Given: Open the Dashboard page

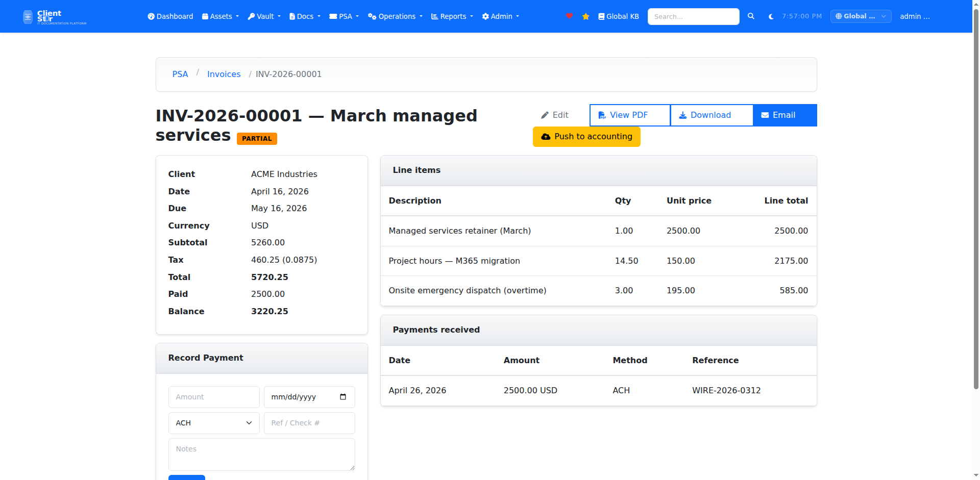Looking at the screenshot, I should [x=170, y=16].
